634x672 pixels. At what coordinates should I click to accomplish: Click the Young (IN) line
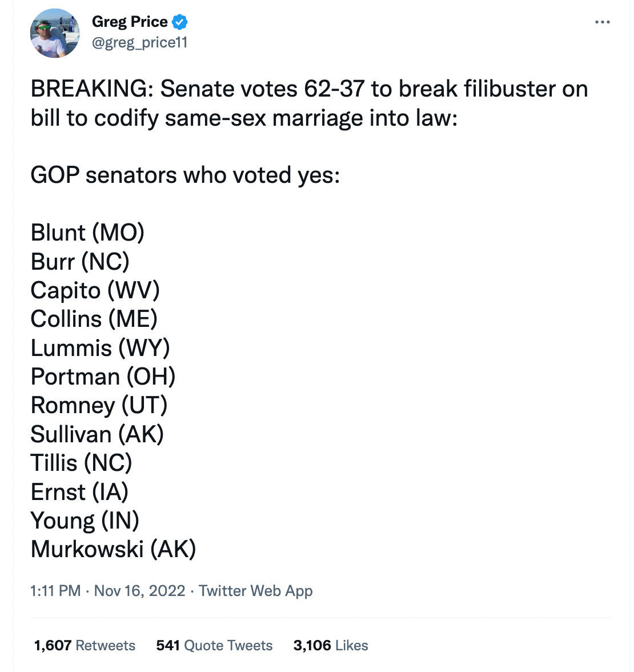click(85, 521)
